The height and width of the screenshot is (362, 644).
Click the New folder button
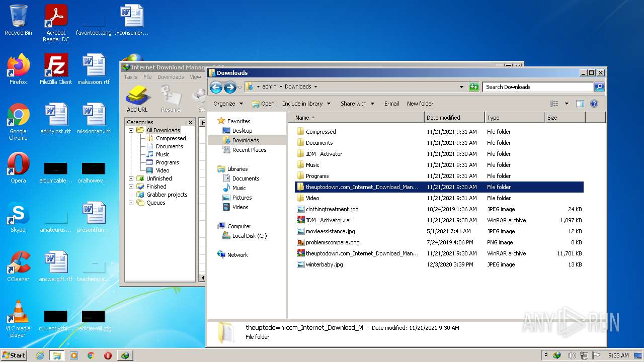[x=420, y=104]
